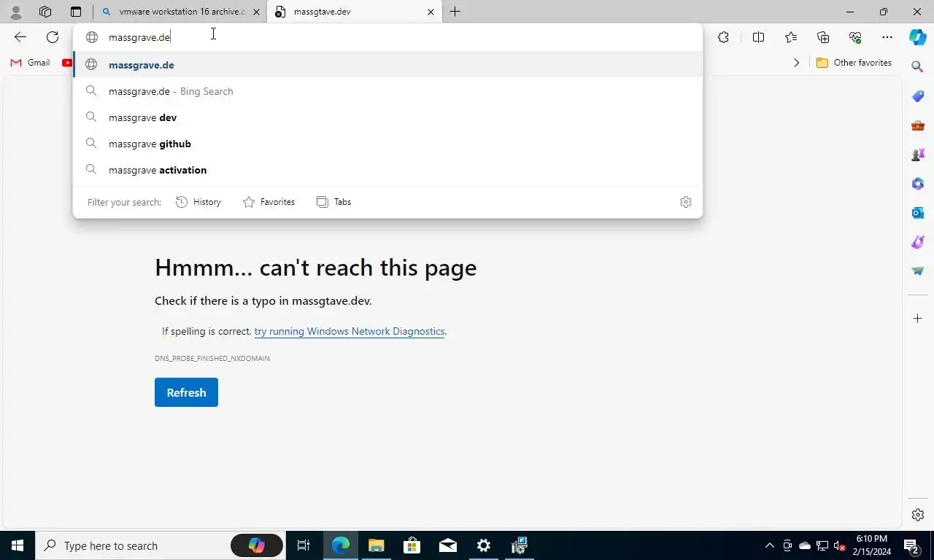
Task: Open the 6:10 PM clock and date
Action: tap(871, 545)
